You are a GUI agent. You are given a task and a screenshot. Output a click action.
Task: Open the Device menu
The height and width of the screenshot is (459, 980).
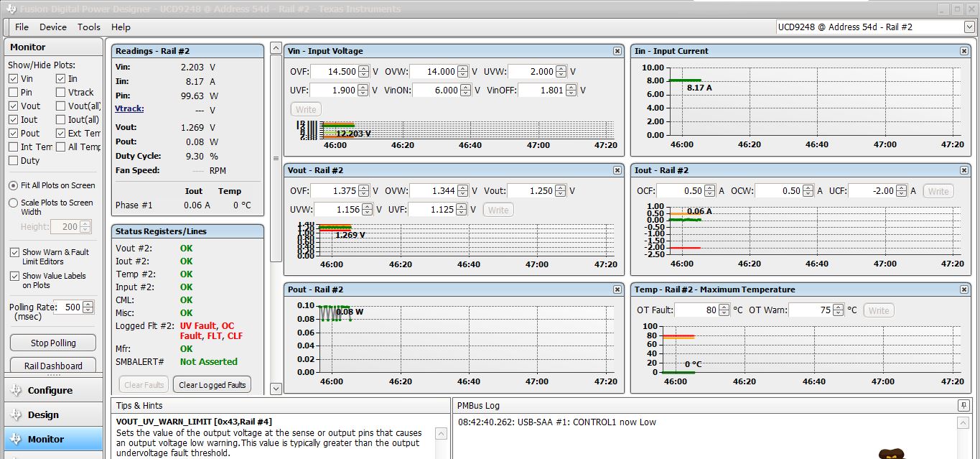[x=53, y=27]
